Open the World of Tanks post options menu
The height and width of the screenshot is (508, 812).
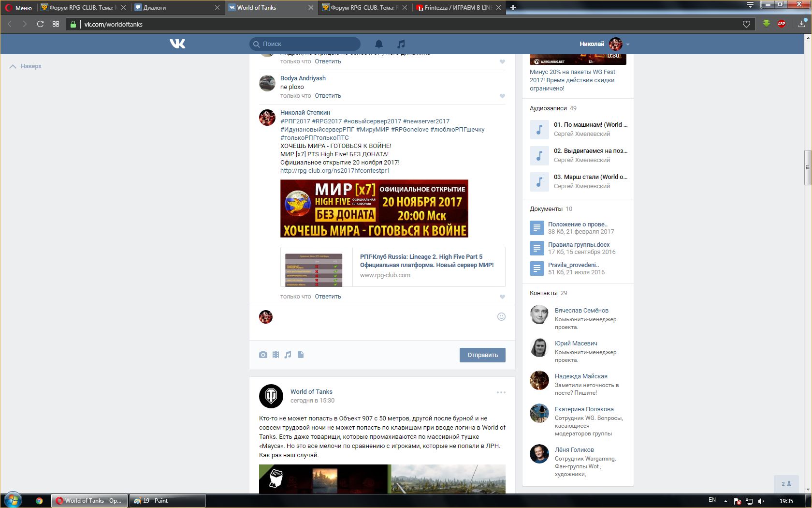point(501,392)
